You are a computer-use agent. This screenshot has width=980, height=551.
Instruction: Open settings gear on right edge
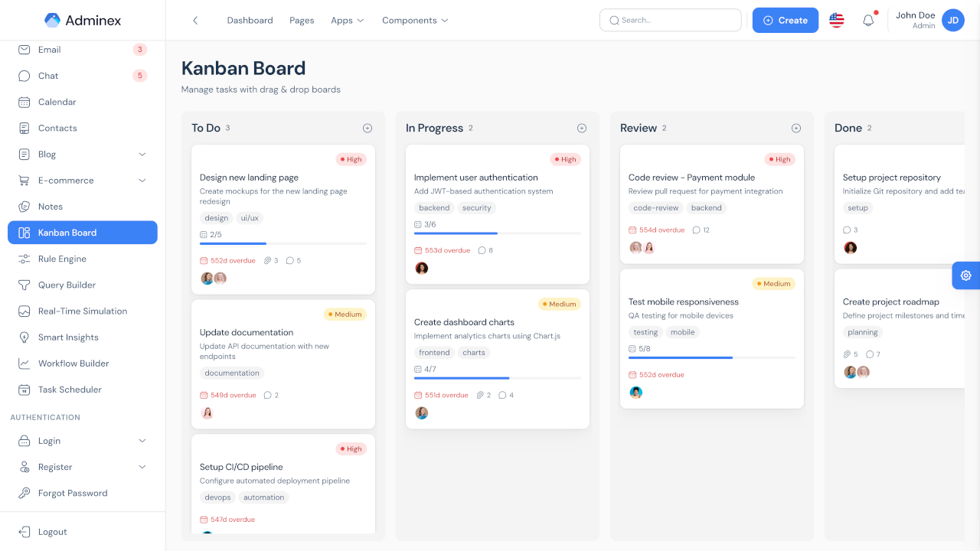click(x=966, y=275)
